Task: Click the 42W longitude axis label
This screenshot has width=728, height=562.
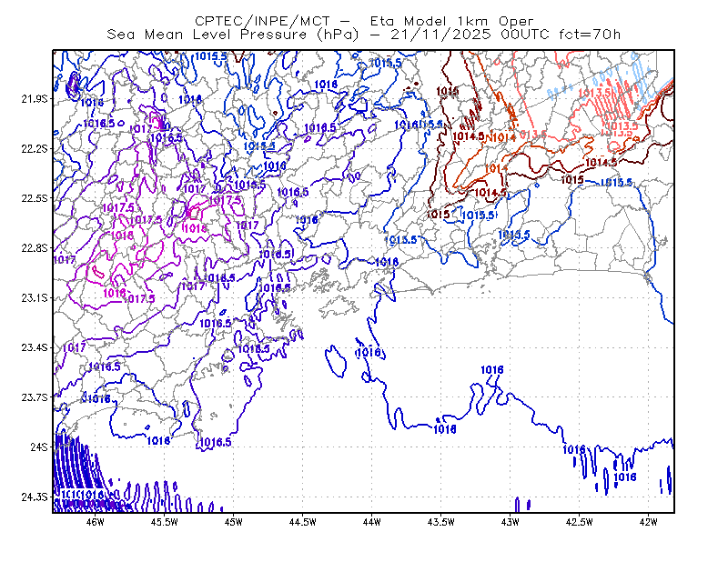Action: coord(648,522)
